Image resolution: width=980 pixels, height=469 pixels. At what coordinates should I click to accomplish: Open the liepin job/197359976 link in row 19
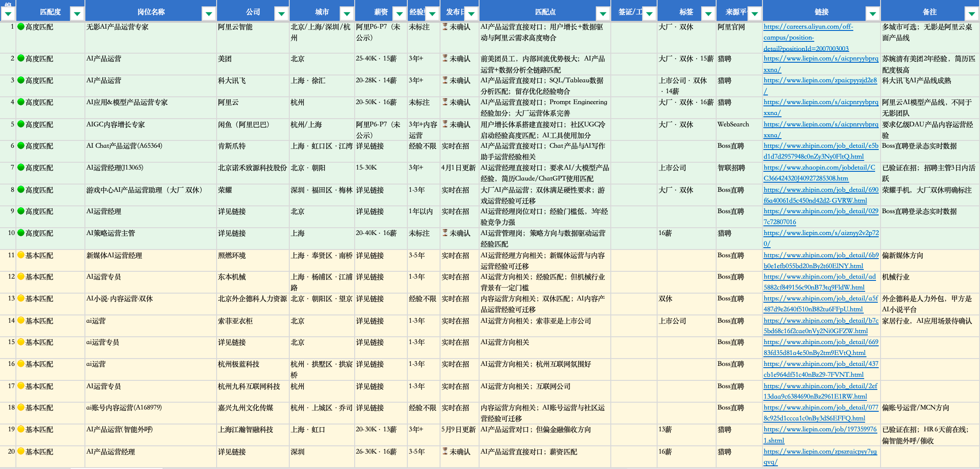click(x=820, y=435)
